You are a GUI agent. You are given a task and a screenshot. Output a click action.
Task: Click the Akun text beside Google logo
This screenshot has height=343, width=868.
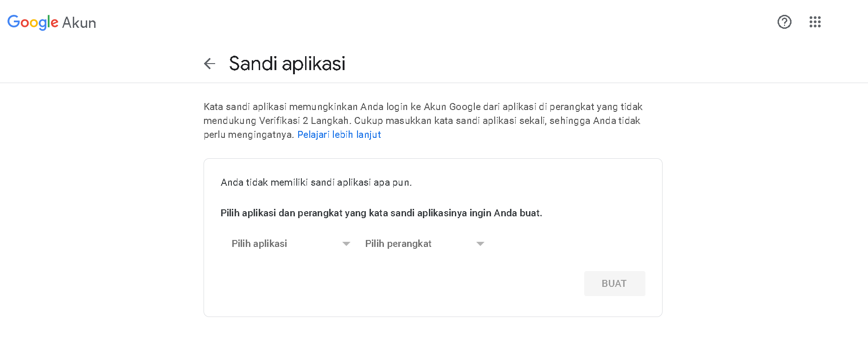(79, 23)
